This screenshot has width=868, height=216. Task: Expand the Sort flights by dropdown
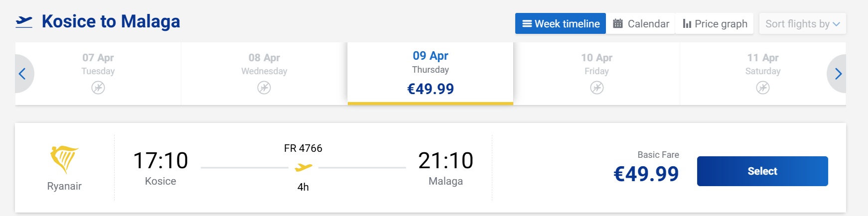[802, 23]
